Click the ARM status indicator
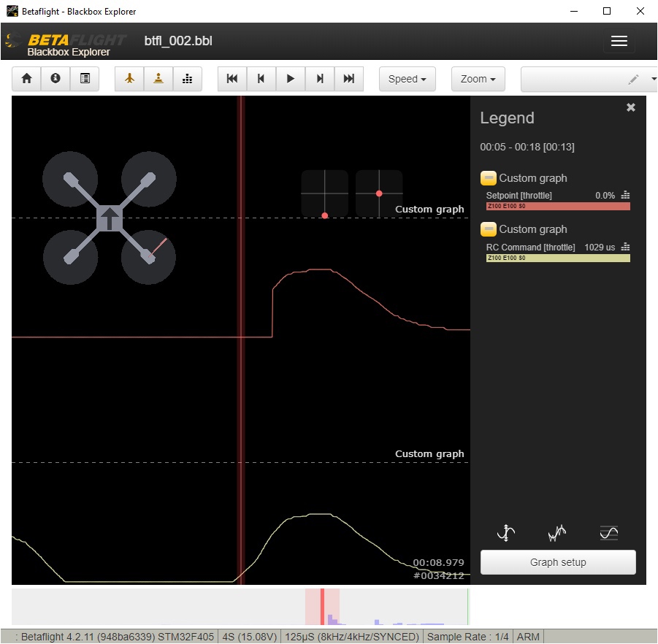The width and height of the screenshot is (658, 644). 528,637
